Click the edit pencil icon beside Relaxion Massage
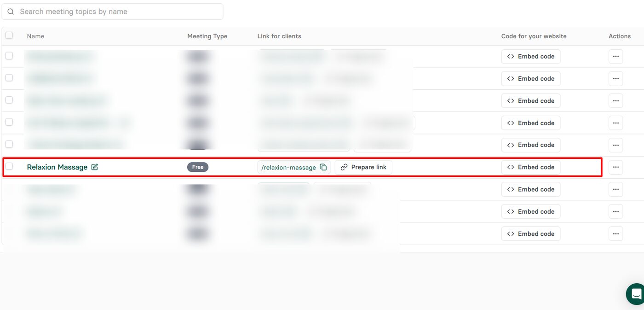The width and height of the screenshot is (644, 310). click(95, 167)
